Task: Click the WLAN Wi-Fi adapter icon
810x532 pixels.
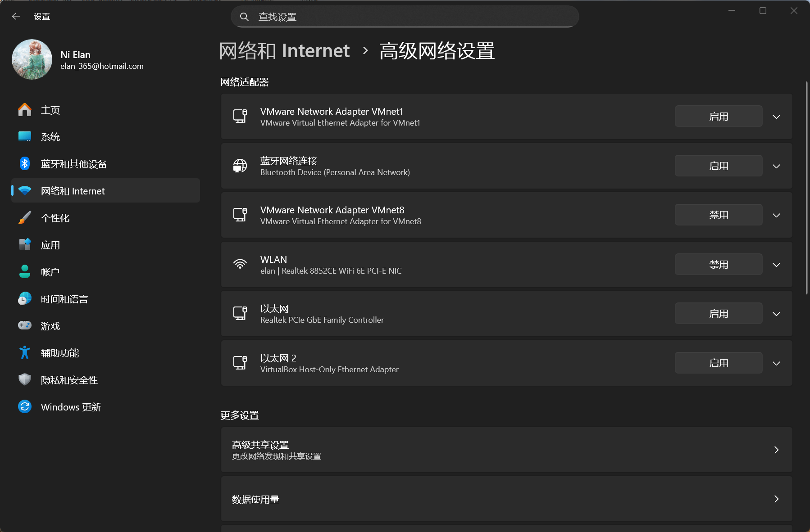Action: point(240,265)
